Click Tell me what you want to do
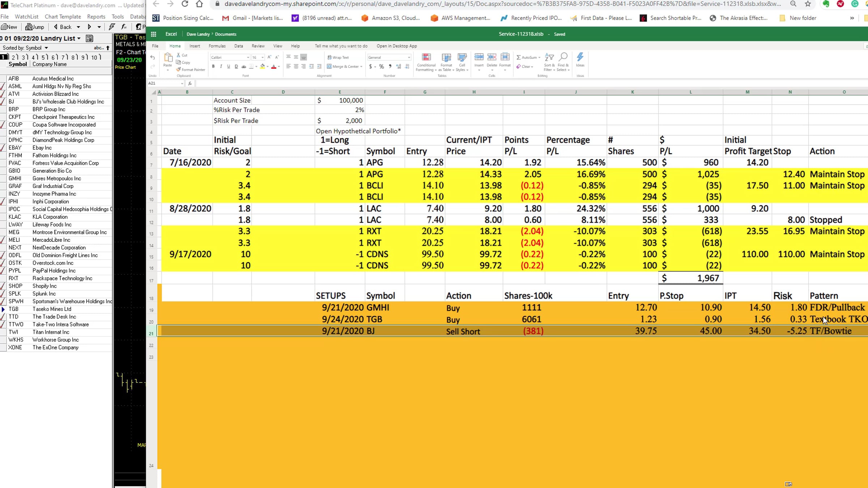868x488 pixels. 341,46
